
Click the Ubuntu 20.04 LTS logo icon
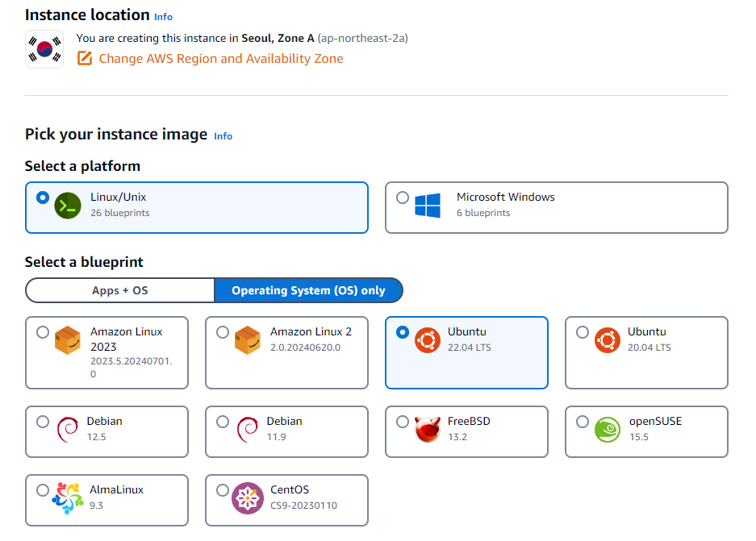pyautogui.click(x=608, y=340)
